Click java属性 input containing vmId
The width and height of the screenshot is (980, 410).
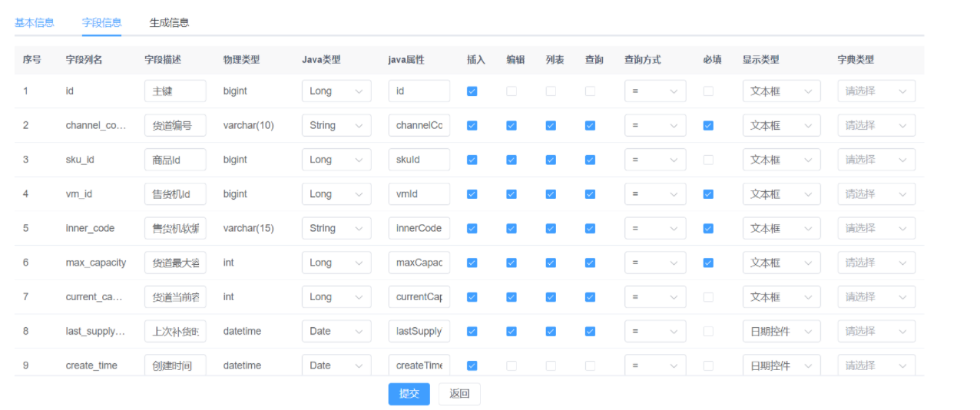pyautogui.click(x=419, y=194)
